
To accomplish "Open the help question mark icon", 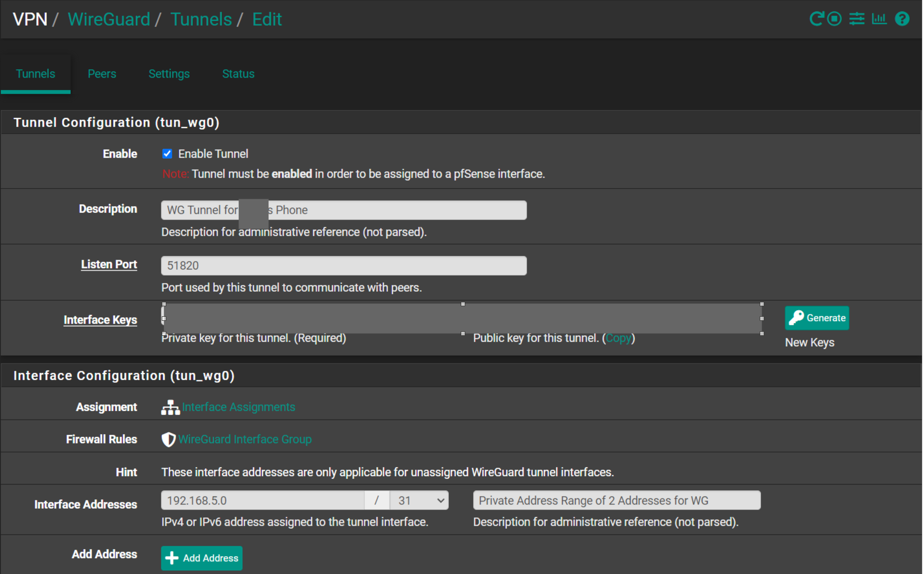I will pyautogui.click(x=902, y=19).
